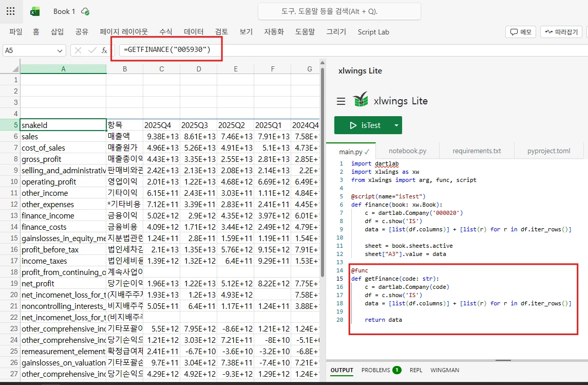
Task: Switch to the PROBLEMS panel
Action: pos(377,370)
